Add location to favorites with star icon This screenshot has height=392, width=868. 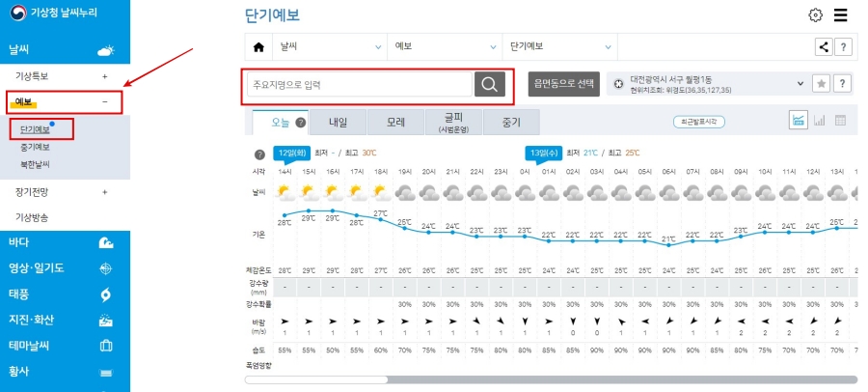point(822,84)
